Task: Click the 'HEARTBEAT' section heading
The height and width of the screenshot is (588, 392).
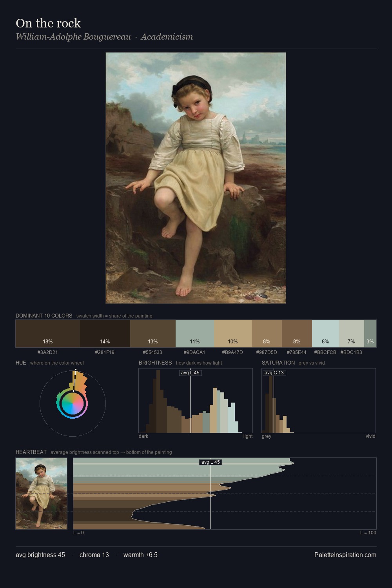Action: (x=31, y=452)
